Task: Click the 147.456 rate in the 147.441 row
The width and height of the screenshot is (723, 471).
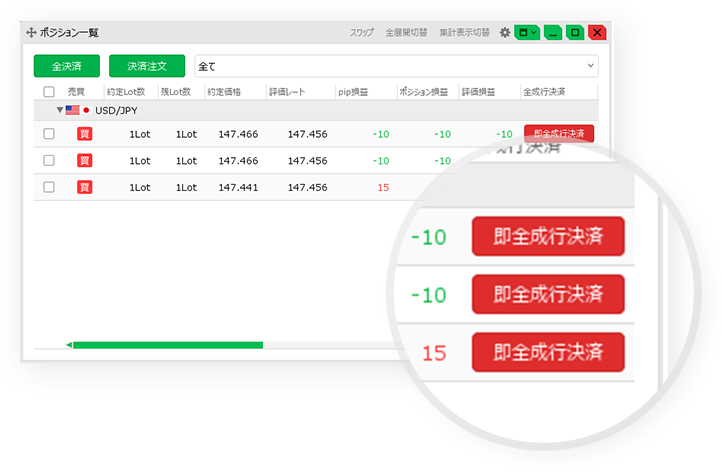Action: tap(308, 187)
